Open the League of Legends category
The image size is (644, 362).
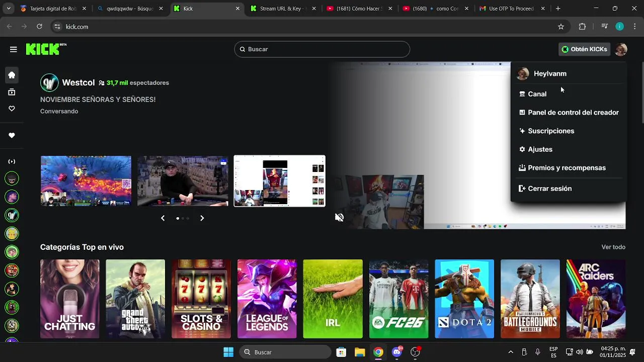(x=267, y=299)
